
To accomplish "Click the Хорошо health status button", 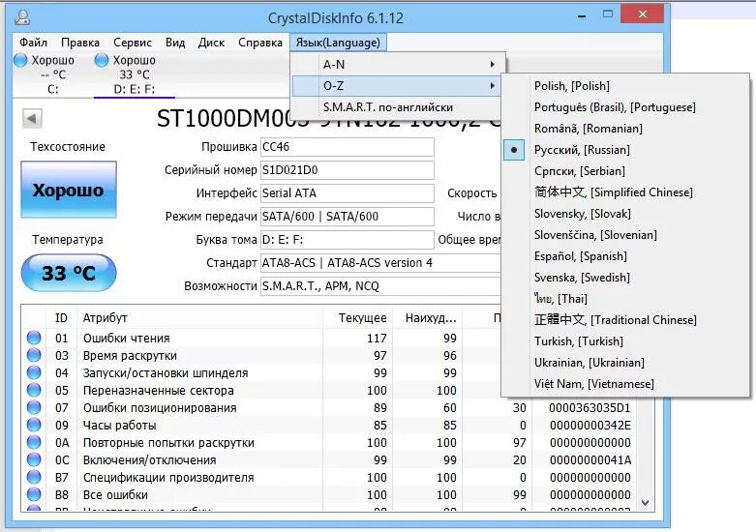I will (x=69, y=190).
